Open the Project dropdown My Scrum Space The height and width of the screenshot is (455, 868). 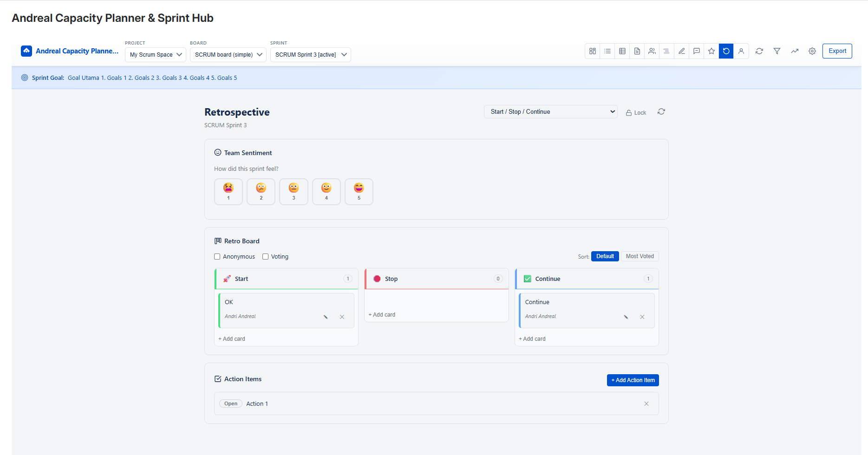tap(156, 55)
